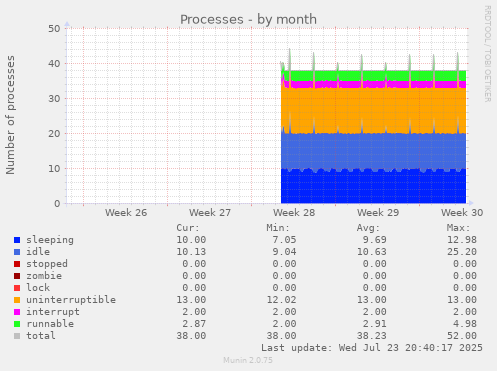497x371 pixels.
Task: Click the 'Cur:' column header
Action: (188, 228)
